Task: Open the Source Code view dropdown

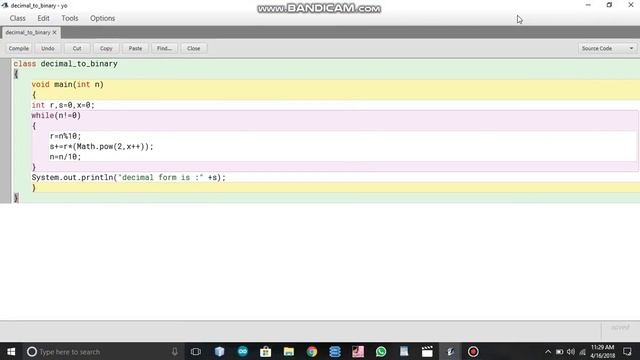Action: point(607,48)
